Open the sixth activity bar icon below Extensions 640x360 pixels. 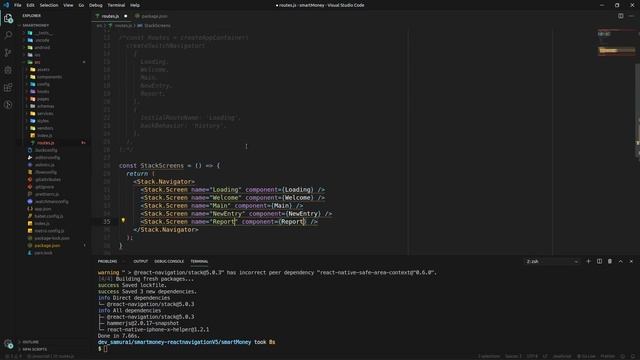(x=8, y=105)
